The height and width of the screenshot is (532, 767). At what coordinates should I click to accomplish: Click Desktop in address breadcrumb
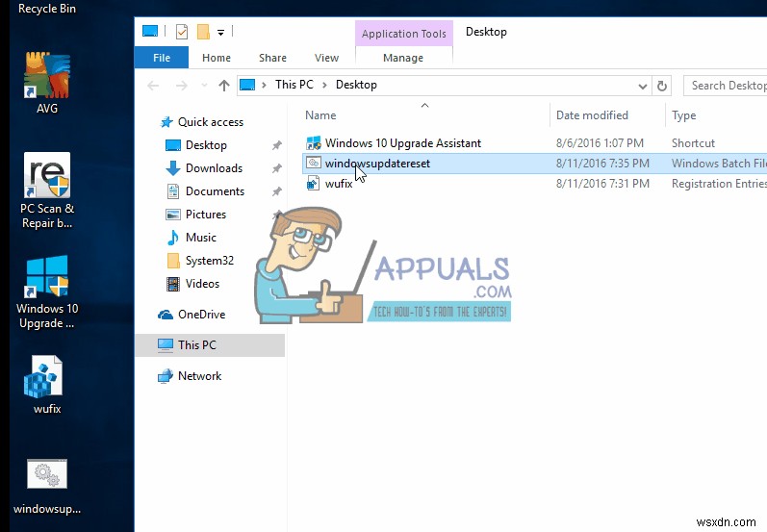point(356,85)
